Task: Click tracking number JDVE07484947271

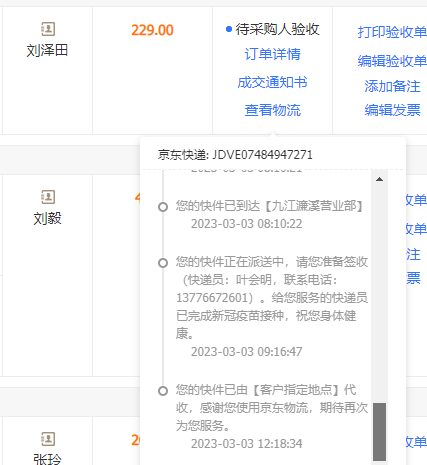Action: (263, 155)
